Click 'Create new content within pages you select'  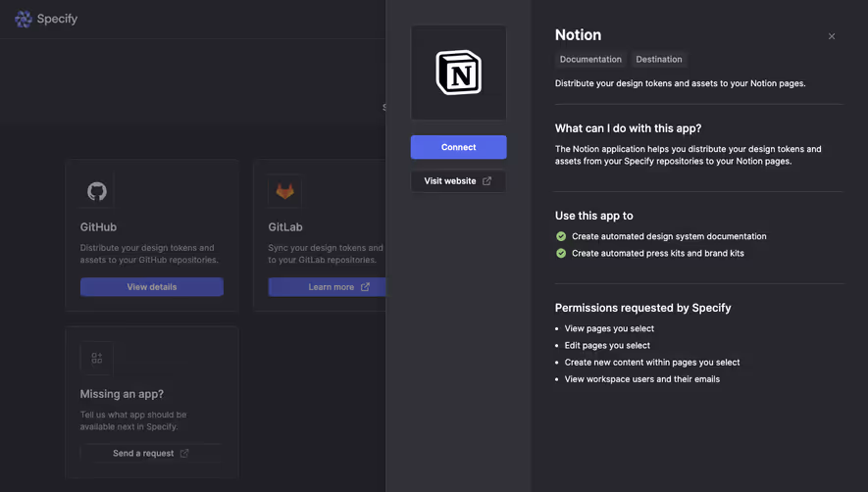pos(652,363)
